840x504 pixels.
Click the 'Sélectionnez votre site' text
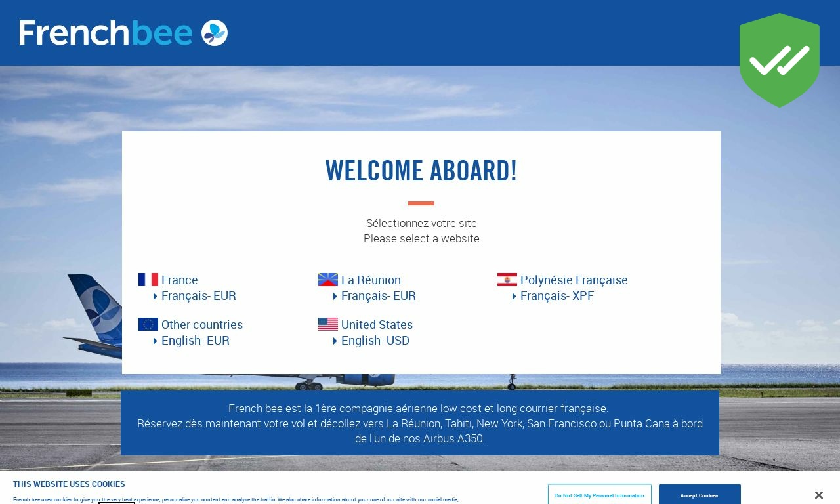(421, 223)
